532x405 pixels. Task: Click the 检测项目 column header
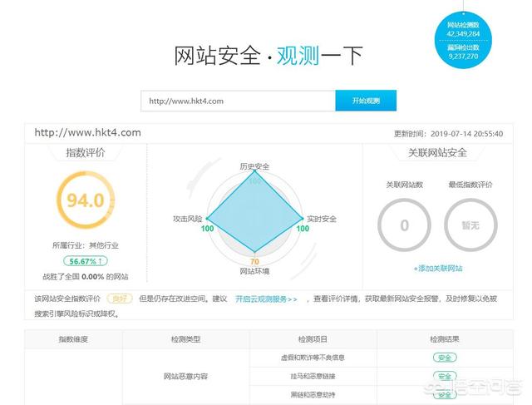tap(313, 339)
